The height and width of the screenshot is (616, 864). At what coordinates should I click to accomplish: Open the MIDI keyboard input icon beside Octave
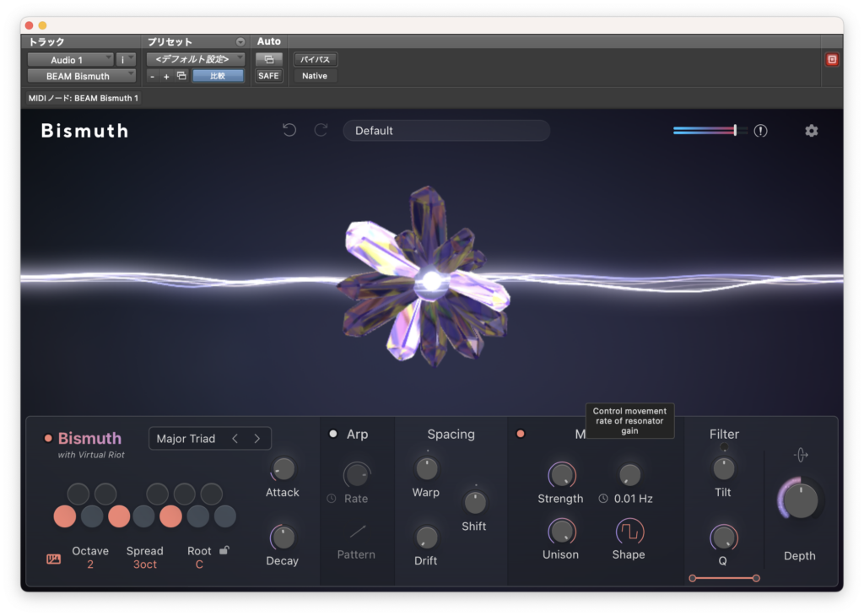tap(53, 559)
